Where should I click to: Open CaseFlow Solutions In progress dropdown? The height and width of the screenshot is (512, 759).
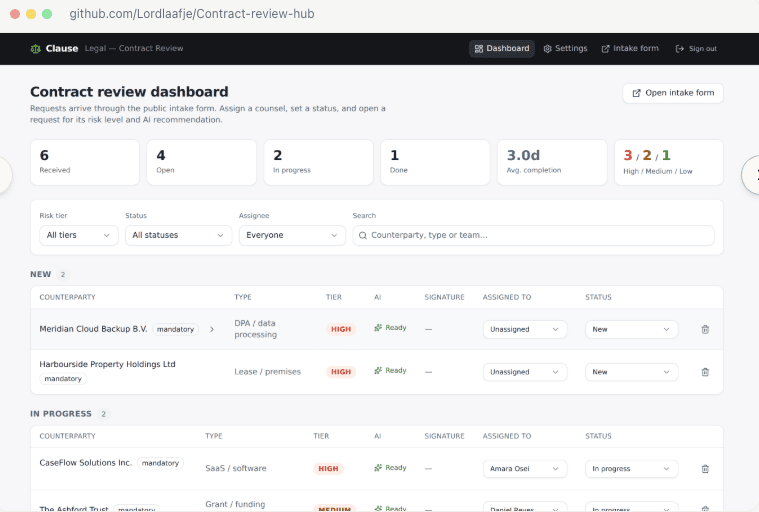click(x=632, y=469)
